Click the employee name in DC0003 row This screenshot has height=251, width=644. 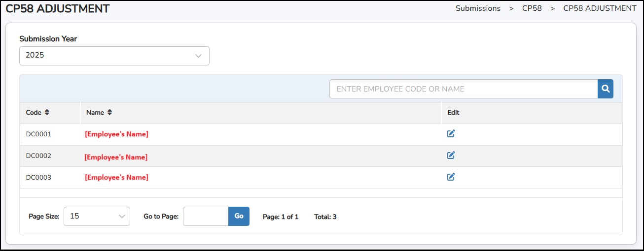(116, 177)
